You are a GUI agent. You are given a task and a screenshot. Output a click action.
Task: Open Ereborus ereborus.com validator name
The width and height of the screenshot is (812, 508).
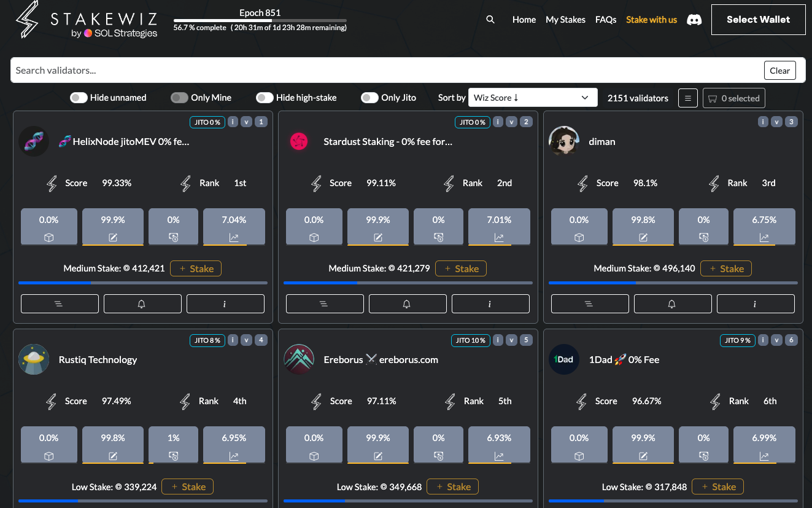(381, 359)
